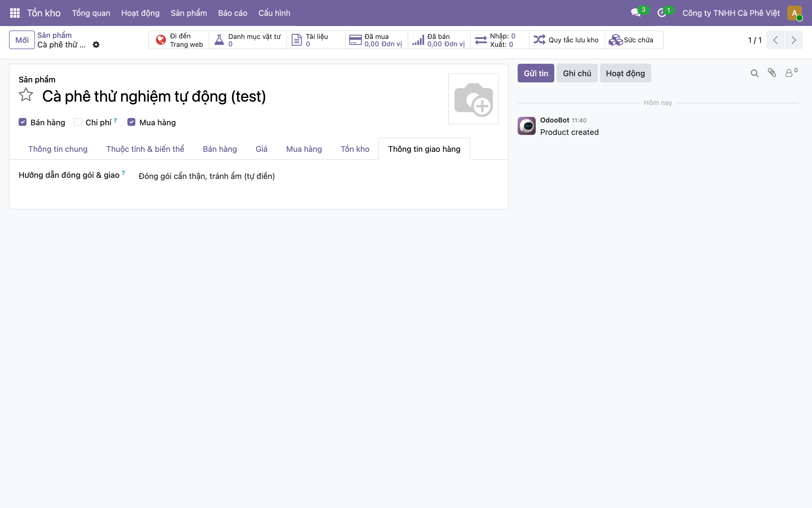The width and height of the screenshot is (812, 508).
Task: Click chatter Hoạt động button
Action: coord(625,73)
